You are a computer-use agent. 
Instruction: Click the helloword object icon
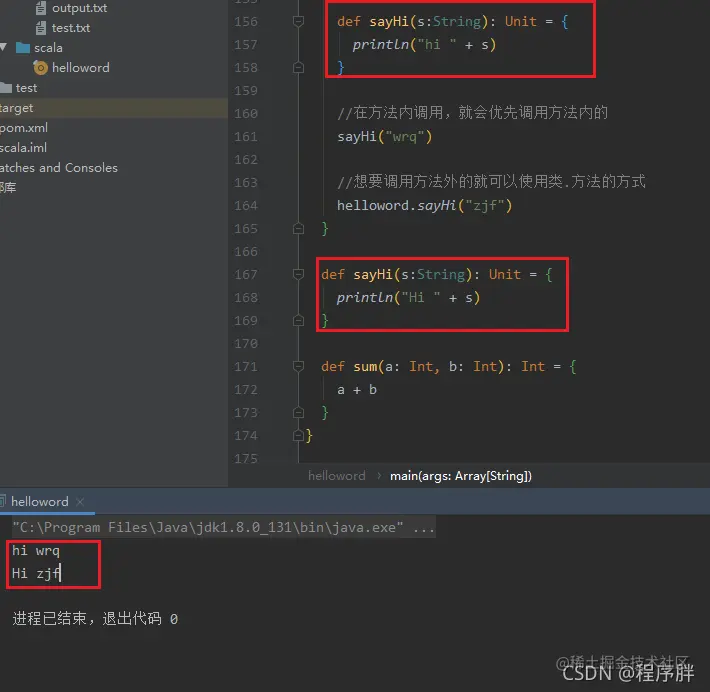click(40, 67)
